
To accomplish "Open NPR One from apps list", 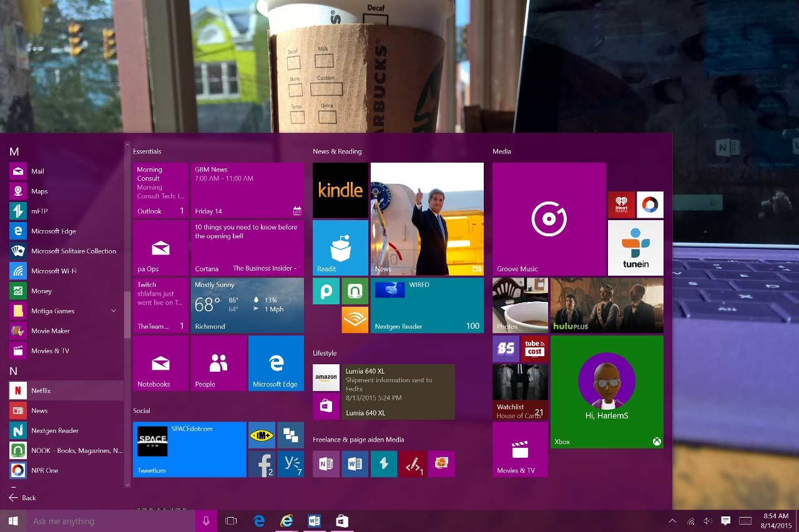I will 66,470.
